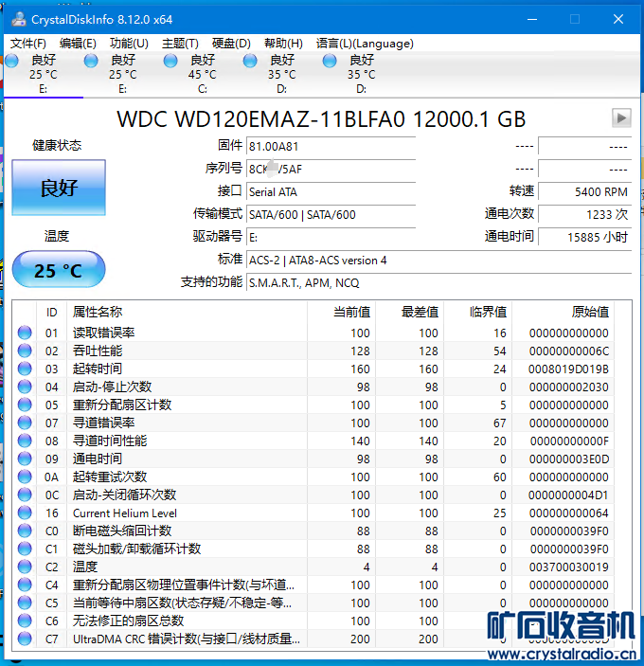Select the 读取错误率 attribute name
Viewport: 644px width, 666px height.
coord(103,333)
